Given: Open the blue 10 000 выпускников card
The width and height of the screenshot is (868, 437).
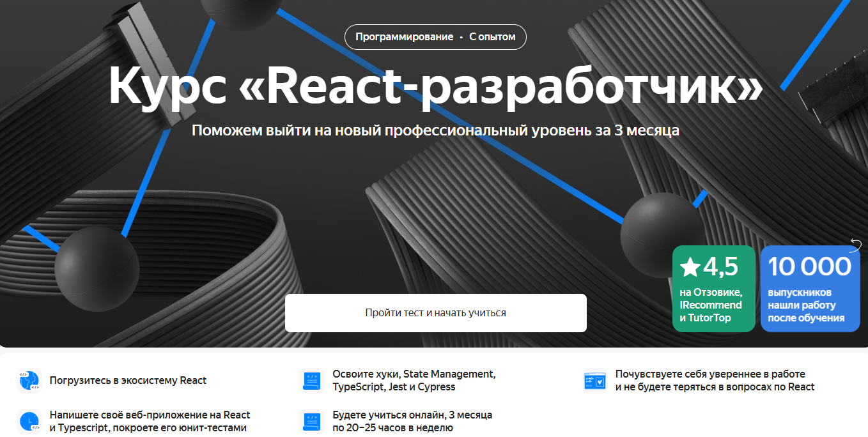Looking at the screenshot, I should coord(810,289).
